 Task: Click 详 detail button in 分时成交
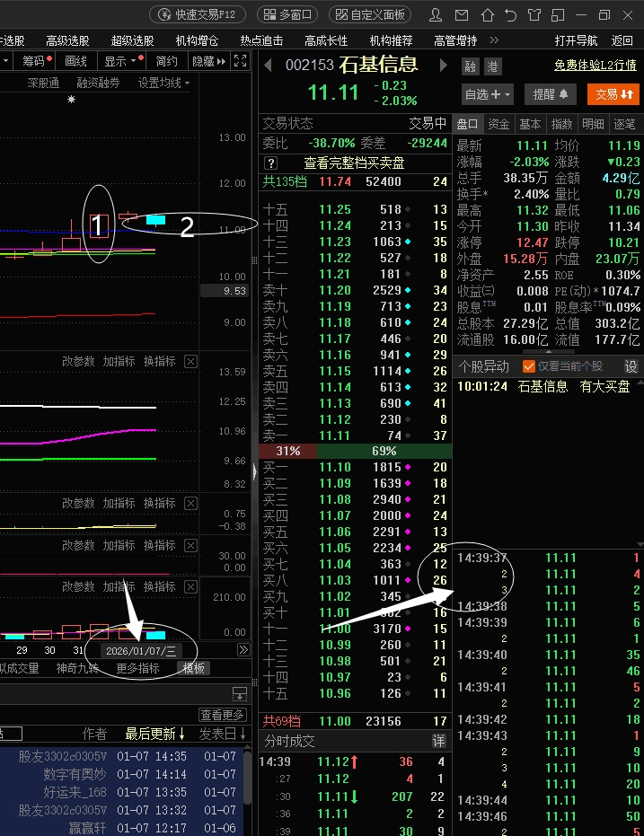pyautogui.click(x=438, y=741)
